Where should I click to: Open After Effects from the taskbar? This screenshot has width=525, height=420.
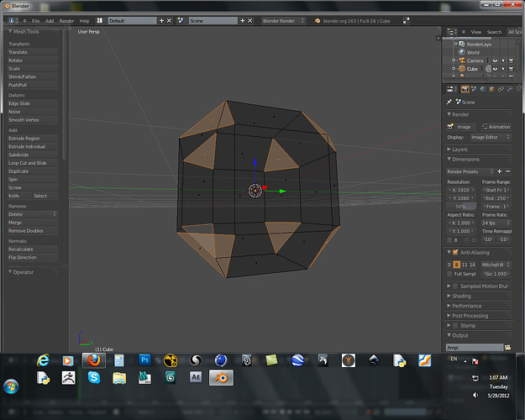(x=196, y=377)
